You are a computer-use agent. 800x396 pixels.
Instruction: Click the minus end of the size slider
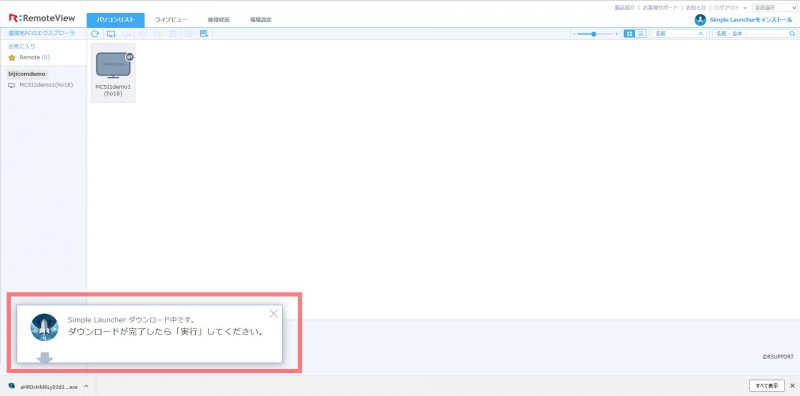point(574,34)
